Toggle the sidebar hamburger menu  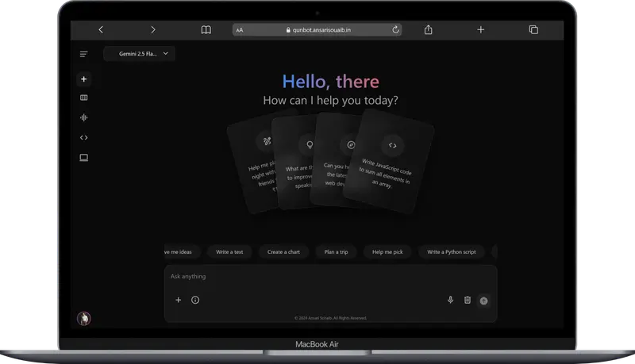(84, 54)
